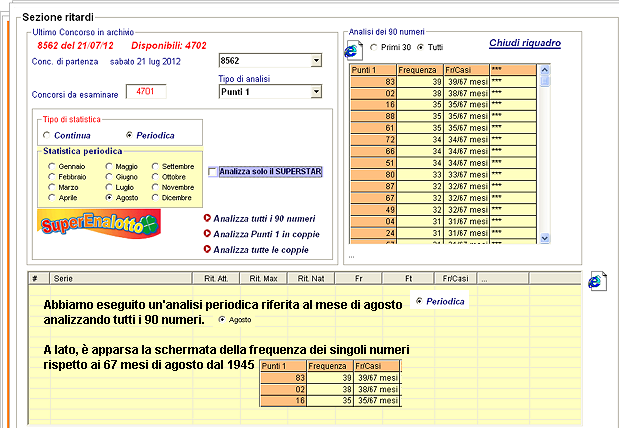Open the 8562 concorso dropdown arrow
619x428 pixels.
point(316,60)
